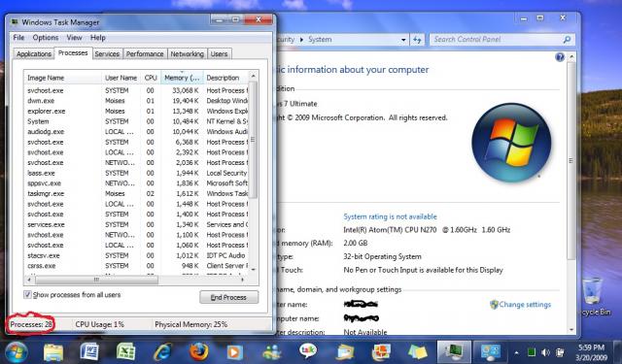Expand the Control Panel address bar dropdown
The height and width of the screenshot is (364, 622).
(403, 40)
